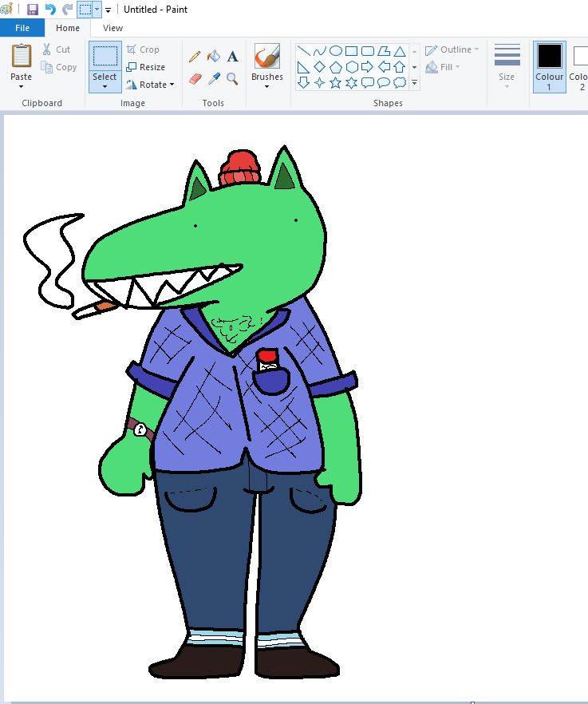Expand the Brushes dropdown

point(266,87)
